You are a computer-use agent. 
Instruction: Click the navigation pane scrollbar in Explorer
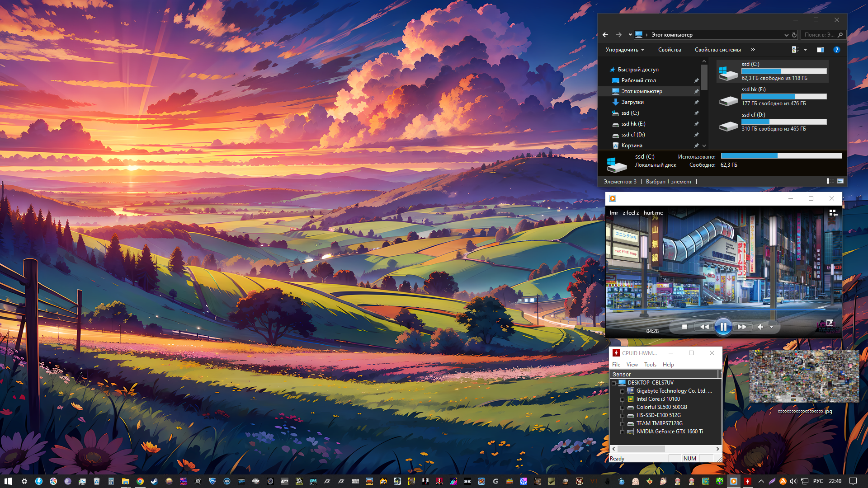coord(704,77)
